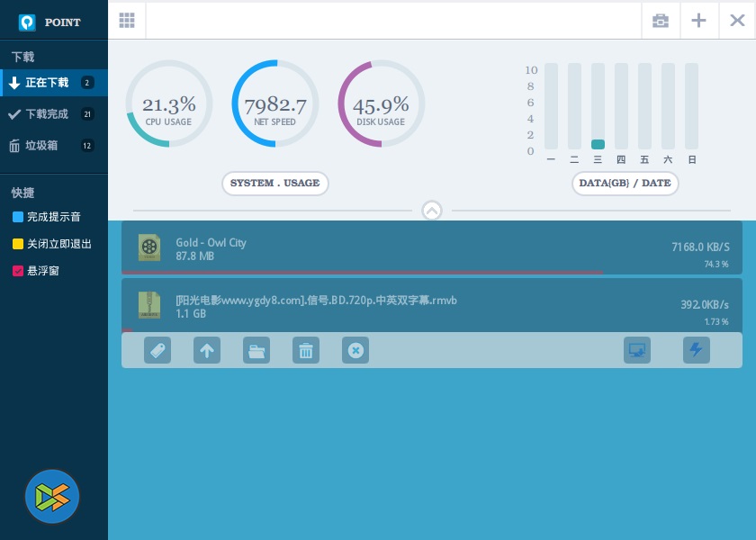
Task: Open the grid view icon
Action: tap(127, 21)
